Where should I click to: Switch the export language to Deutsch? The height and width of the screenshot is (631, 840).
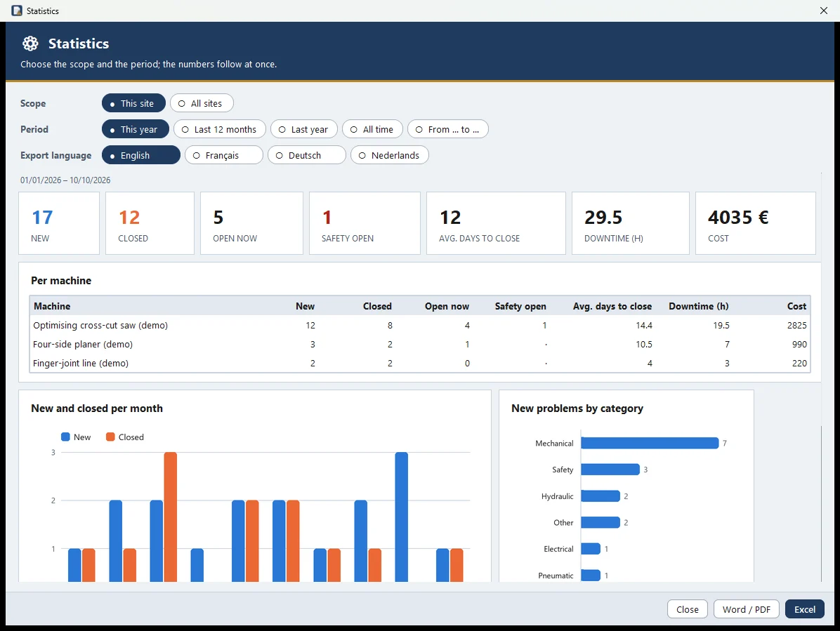coord(307,155)
